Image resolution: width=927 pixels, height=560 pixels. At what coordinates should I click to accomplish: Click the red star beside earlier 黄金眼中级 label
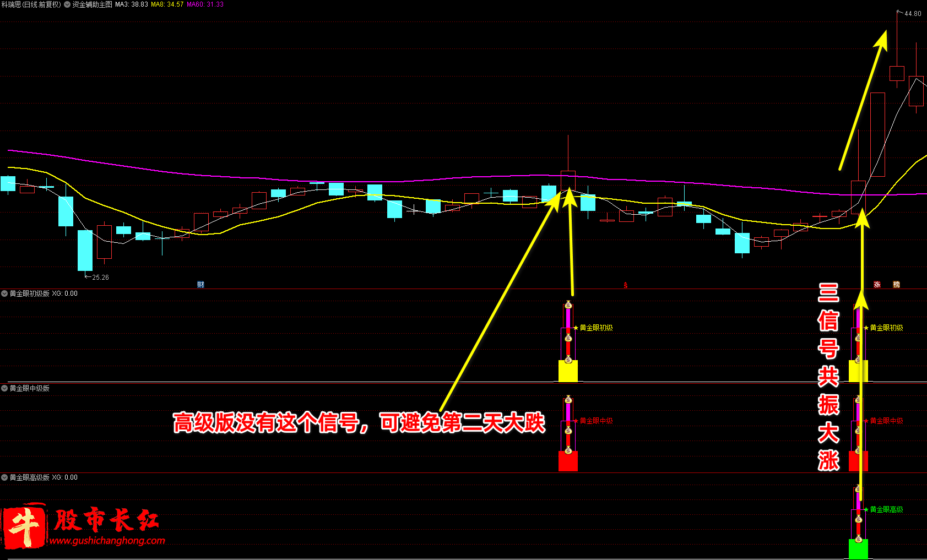(x=576, y=421)
